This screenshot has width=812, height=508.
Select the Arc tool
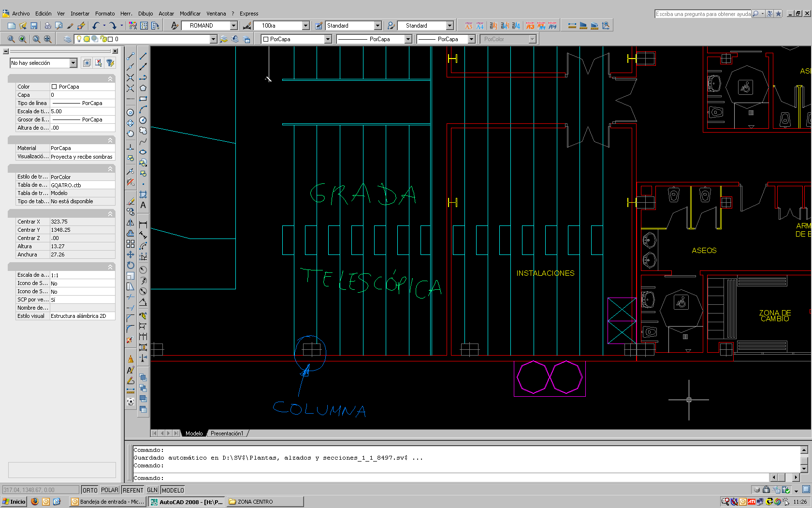pos(143,109)
